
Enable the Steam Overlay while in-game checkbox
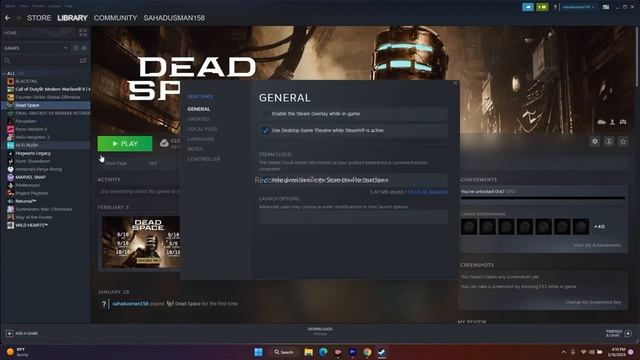pos(265,114)
